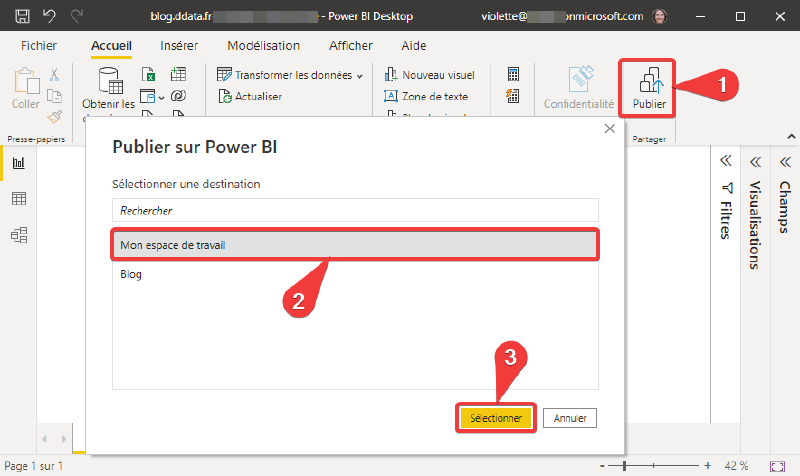Click the next page tab arrow
The height and width of the screenshot is (476, 800).
click(x=64, y=439)
